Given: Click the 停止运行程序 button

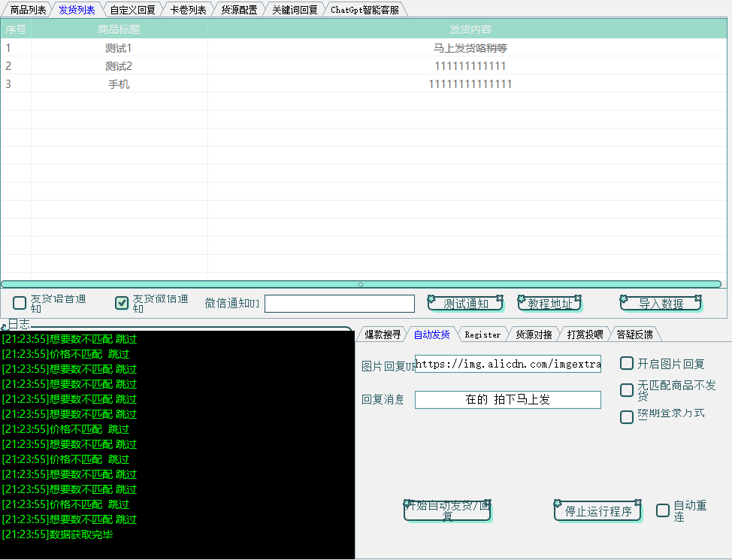Looking at the screenshot, I should point(597,510).
